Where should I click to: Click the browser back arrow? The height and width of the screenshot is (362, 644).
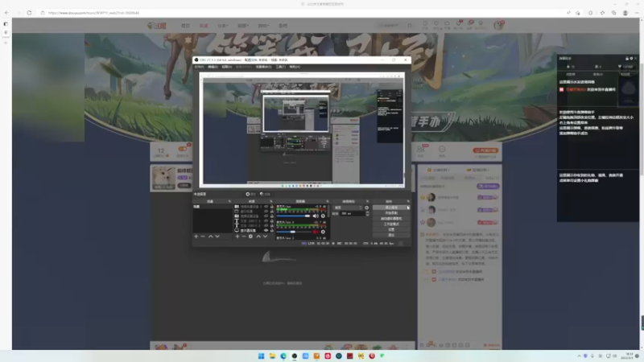click(x=6, y=13)
